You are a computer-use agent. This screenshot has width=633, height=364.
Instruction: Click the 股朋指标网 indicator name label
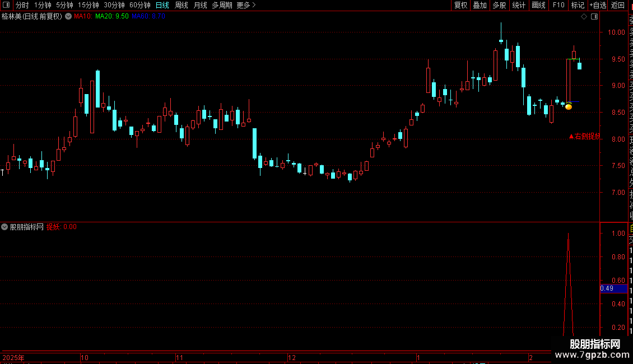point(27,227)
